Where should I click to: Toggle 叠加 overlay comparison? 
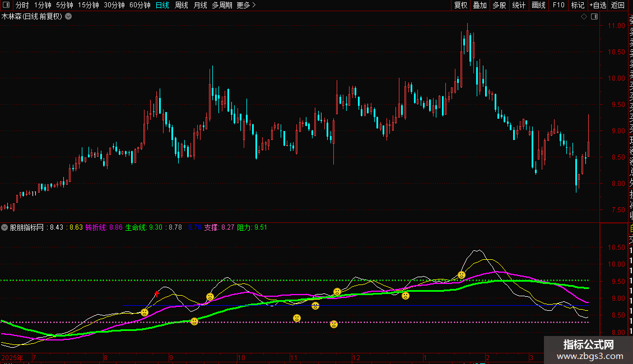[x=480, y=6]
